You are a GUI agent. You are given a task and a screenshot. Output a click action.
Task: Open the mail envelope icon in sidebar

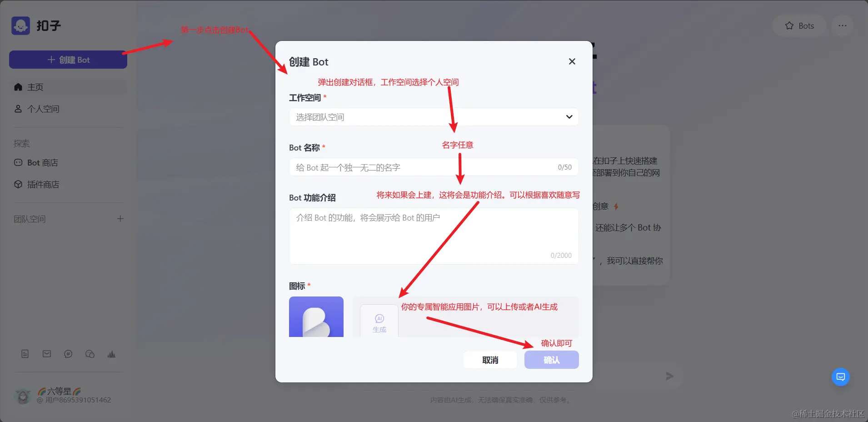[47, 354]
